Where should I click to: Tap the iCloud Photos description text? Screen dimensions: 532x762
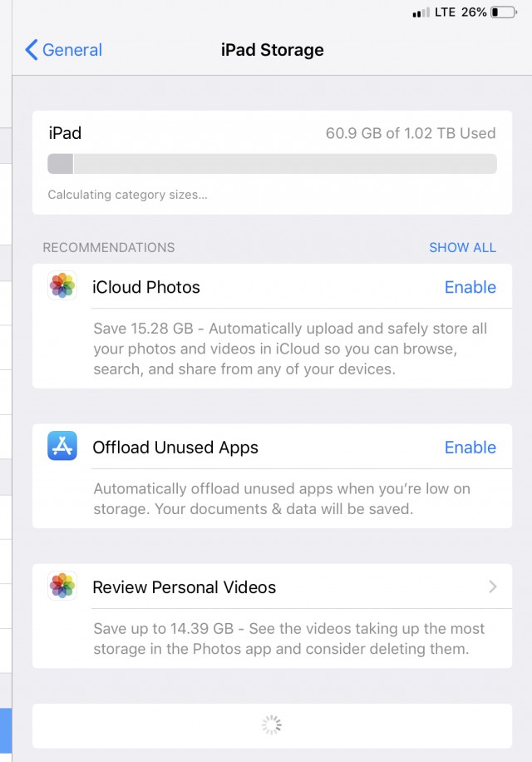tap(290, 349)
